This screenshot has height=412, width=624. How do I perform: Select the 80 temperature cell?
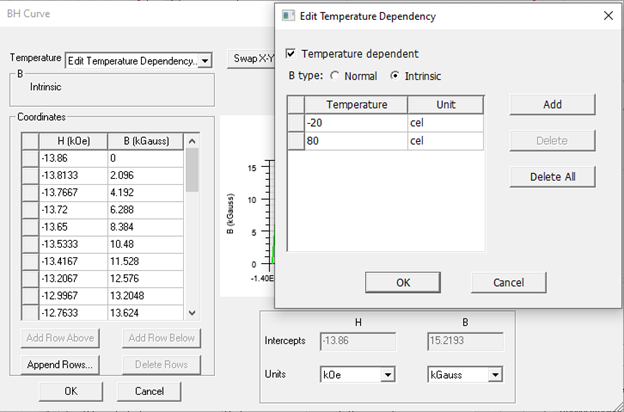(356, 141)
